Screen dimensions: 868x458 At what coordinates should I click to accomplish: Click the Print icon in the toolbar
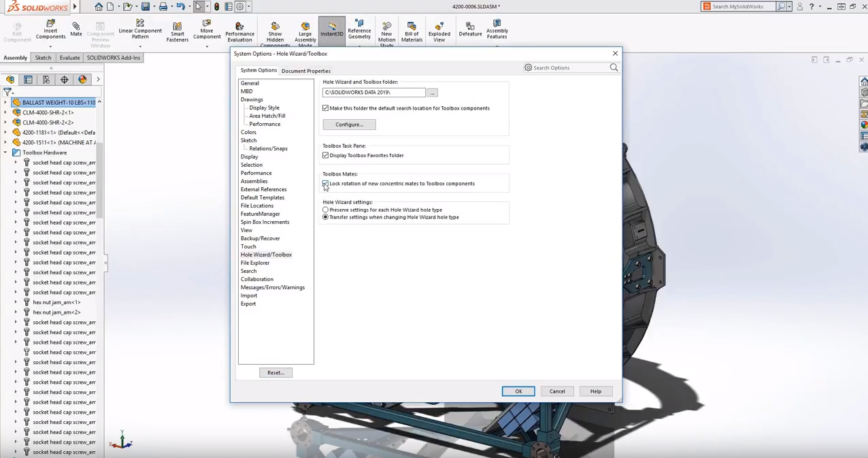163,7
